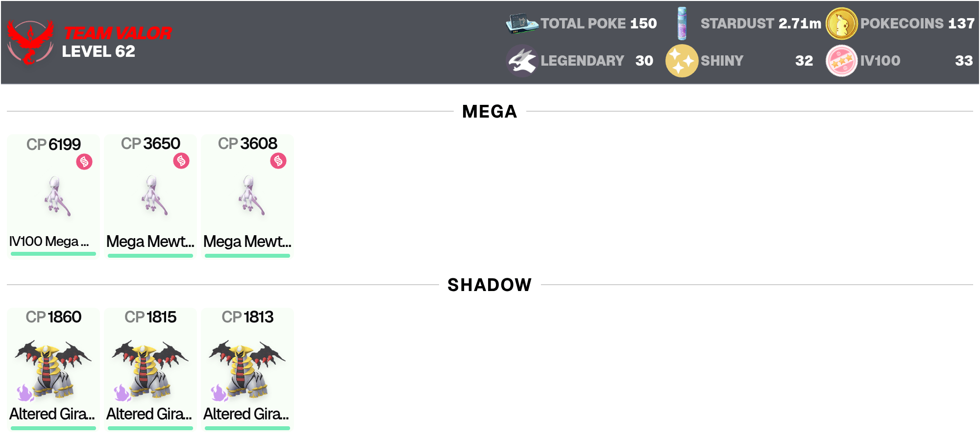Click the Legendary creature icon
Image resolution: width=980 pixels, height=439 pixels.
click(x=522, y=61)
